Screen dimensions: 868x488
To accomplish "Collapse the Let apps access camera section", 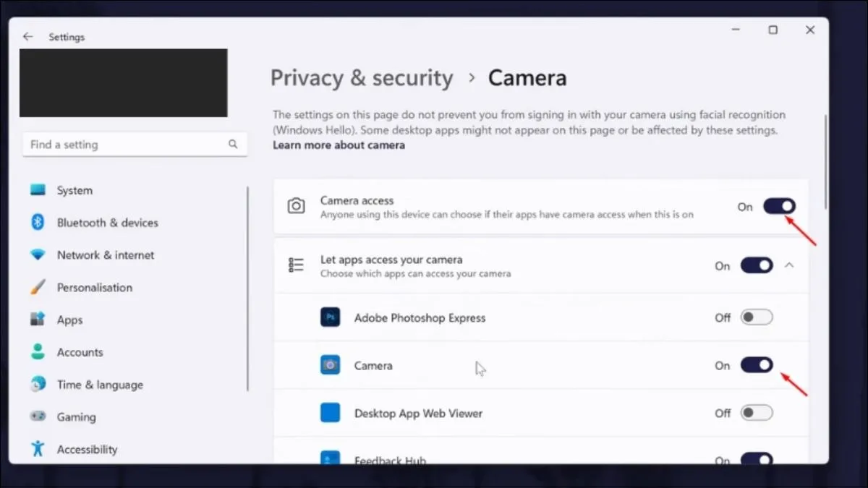I will [x=789, y=265].
